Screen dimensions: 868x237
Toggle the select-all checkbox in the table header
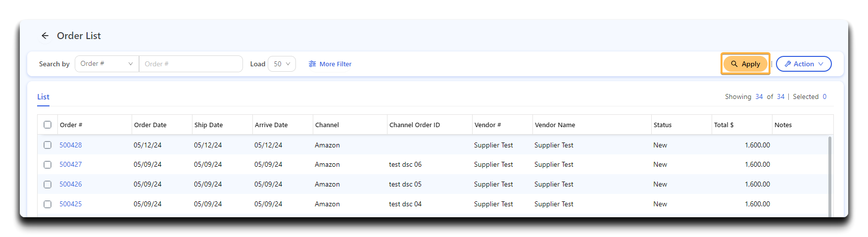click(48, 125)
